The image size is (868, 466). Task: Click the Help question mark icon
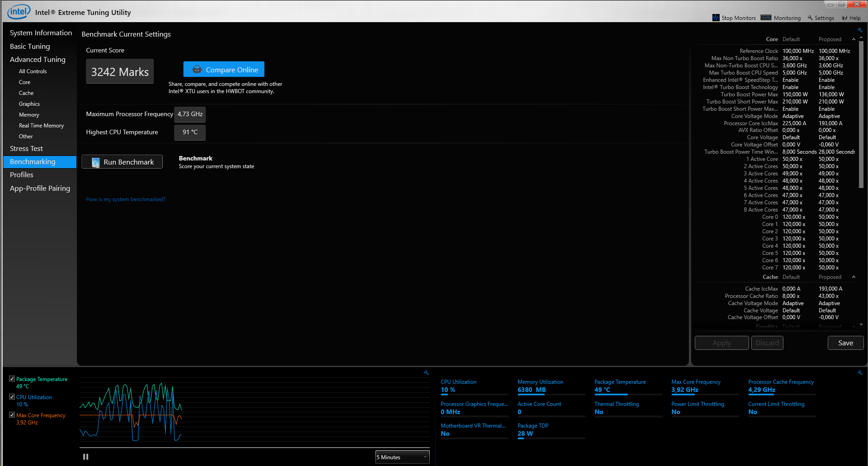tap(844, 18)
